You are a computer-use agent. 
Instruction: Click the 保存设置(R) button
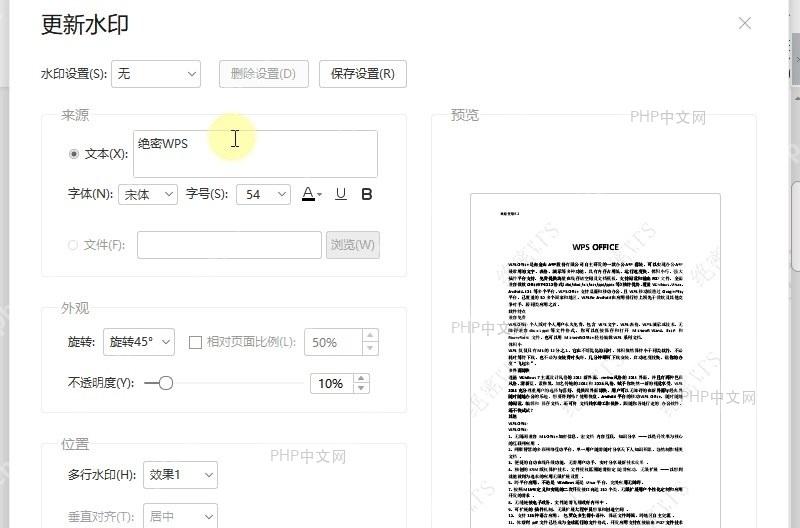363,74
